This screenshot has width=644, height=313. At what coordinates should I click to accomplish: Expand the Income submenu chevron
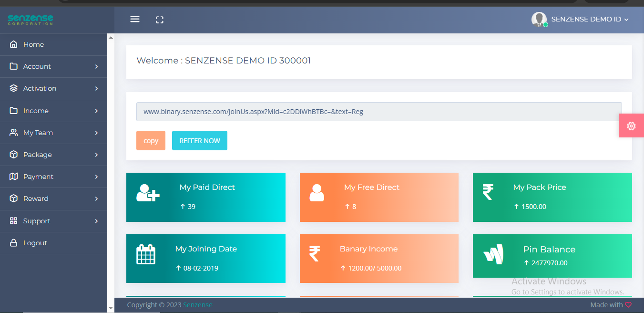[x=96, y=111]
